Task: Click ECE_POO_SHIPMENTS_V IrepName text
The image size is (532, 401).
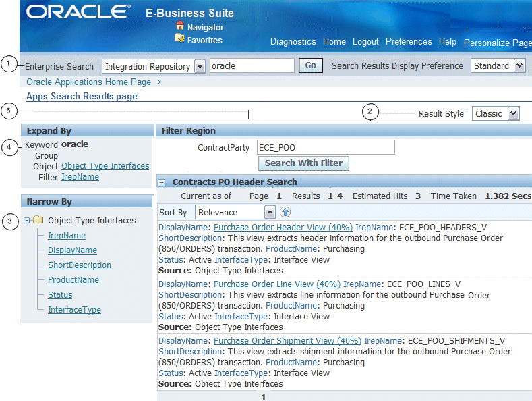Action: 456,341
